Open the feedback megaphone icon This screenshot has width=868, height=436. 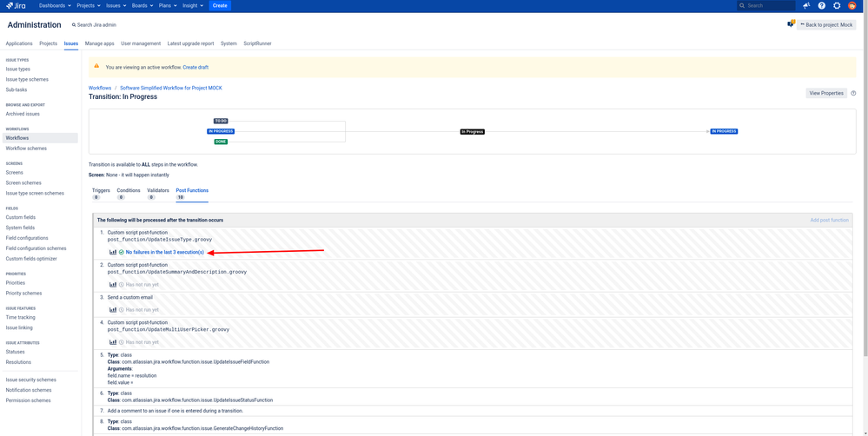806,5
